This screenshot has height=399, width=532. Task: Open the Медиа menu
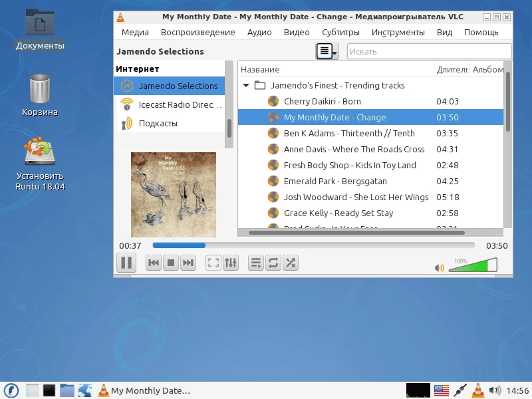click(135, 32)
